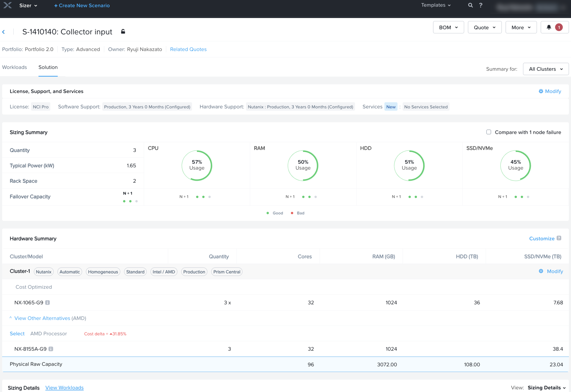Screen dimensions: 571x392
Task: Click the Physical Raw Capacity row label
Action: pyautogui.click(x=36, y=364)
